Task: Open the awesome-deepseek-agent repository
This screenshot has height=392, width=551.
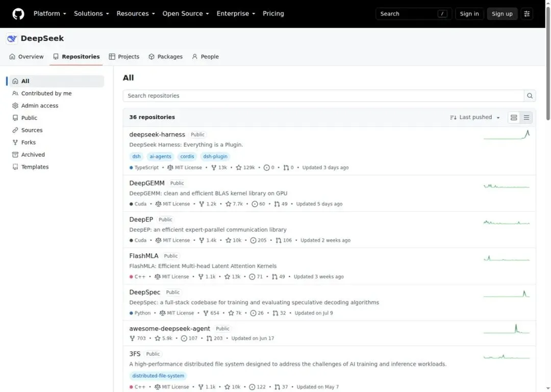Action: (x=169, y=329)
